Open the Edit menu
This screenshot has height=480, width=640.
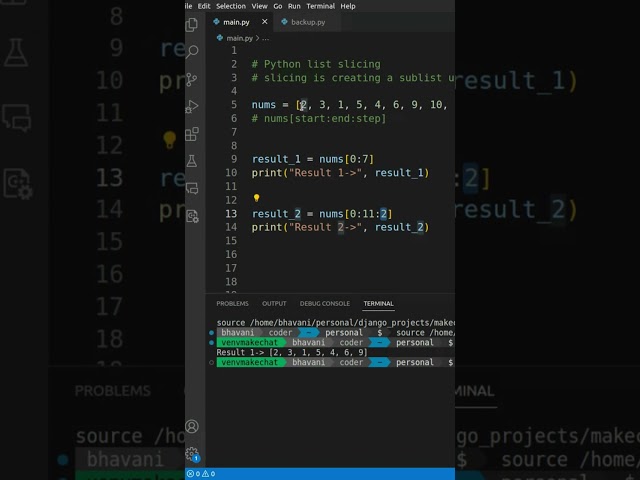[x=204, y=6]
